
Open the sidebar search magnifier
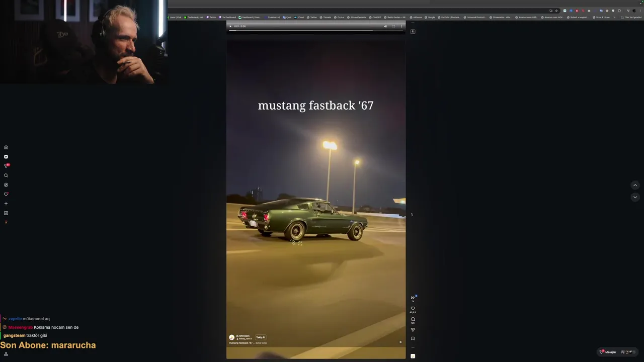tap(6, 175)
